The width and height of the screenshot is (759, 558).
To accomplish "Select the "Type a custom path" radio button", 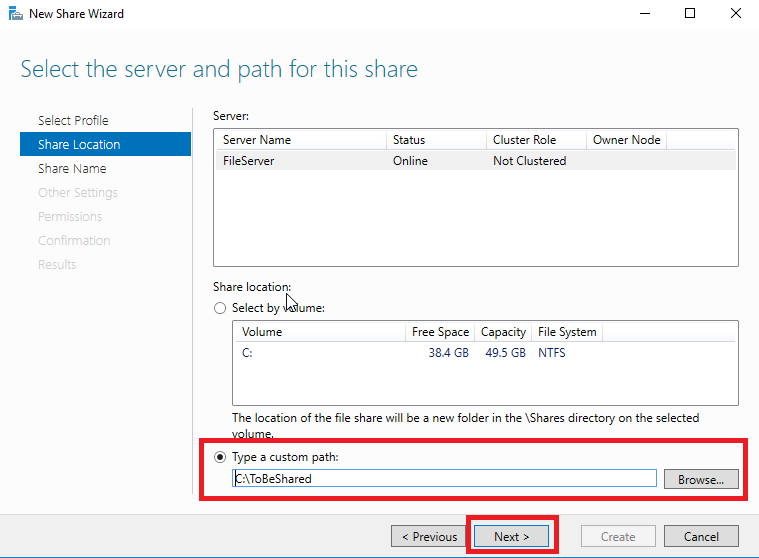I will click(x=220, y=457).
